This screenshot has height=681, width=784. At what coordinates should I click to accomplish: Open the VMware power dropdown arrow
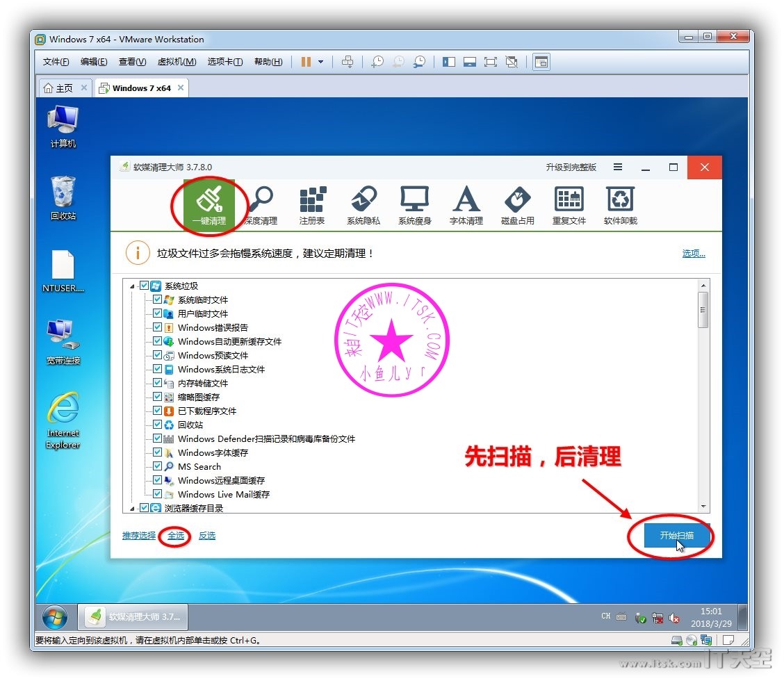click(320, 62)
